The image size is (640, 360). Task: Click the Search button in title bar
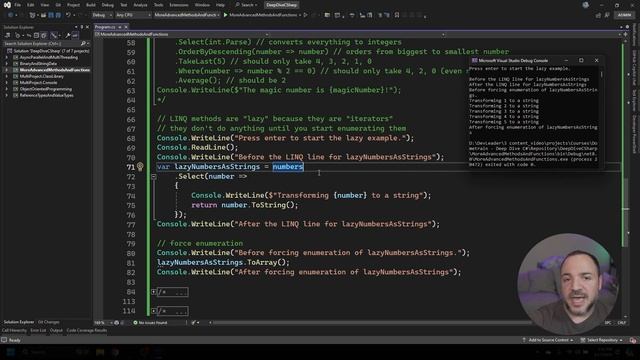click(247, 5)
